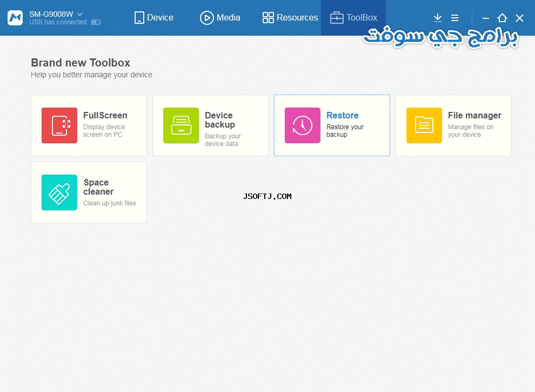Open the hamburger menu icon
Image resolution: width=535 pixels, height=392 pixels.
[455, 18]
